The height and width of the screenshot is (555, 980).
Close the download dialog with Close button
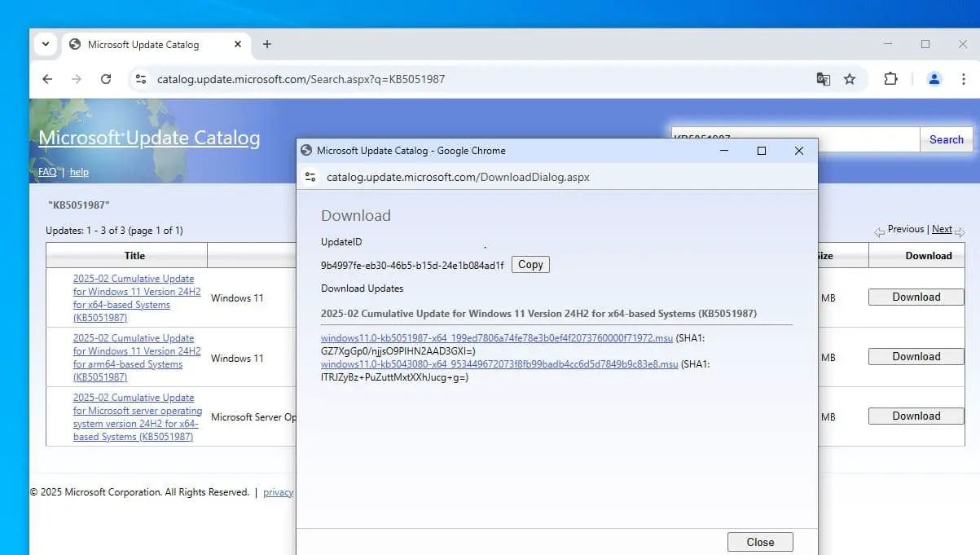[759, 542]
